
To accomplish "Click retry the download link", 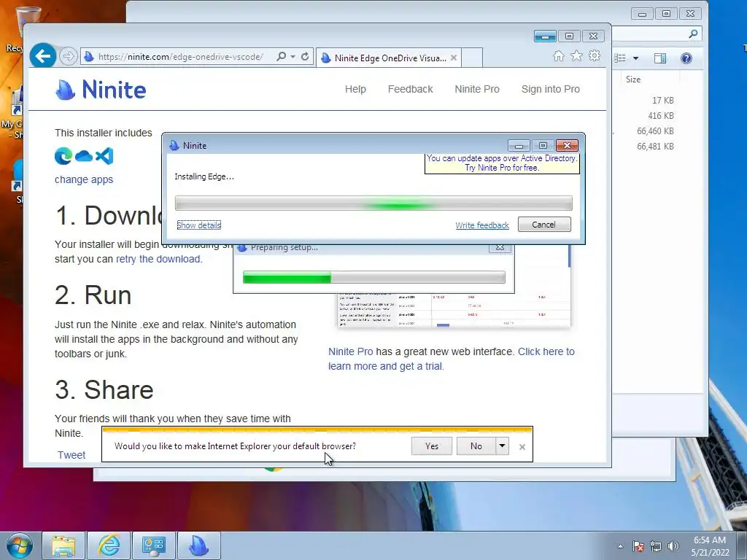I will 159,259.
